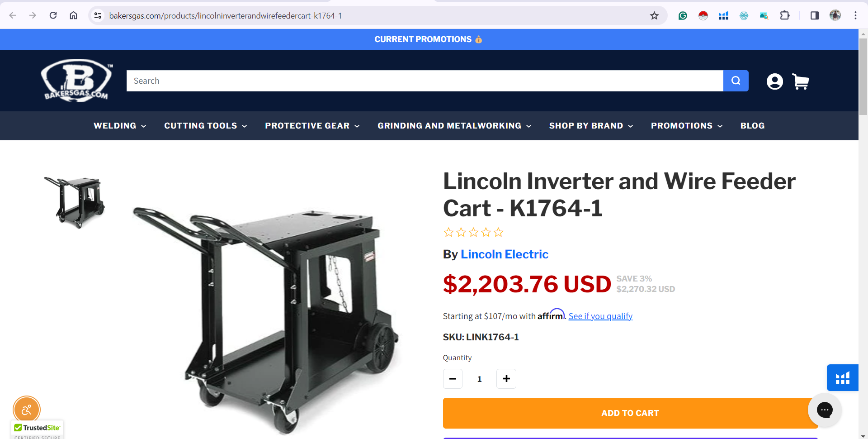Rate the product using the star rating
This screenshot has height=439, width=868.
(x=473, y=233)
